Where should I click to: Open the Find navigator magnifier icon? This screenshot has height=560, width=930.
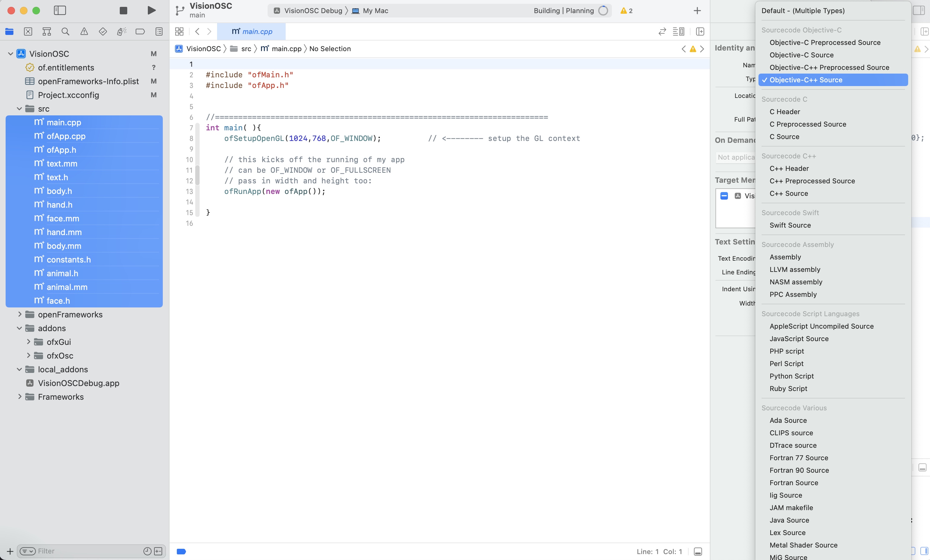[65, 31]
